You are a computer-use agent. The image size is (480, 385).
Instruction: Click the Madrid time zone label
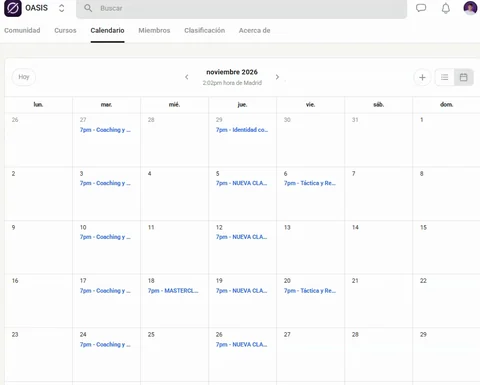232,83
